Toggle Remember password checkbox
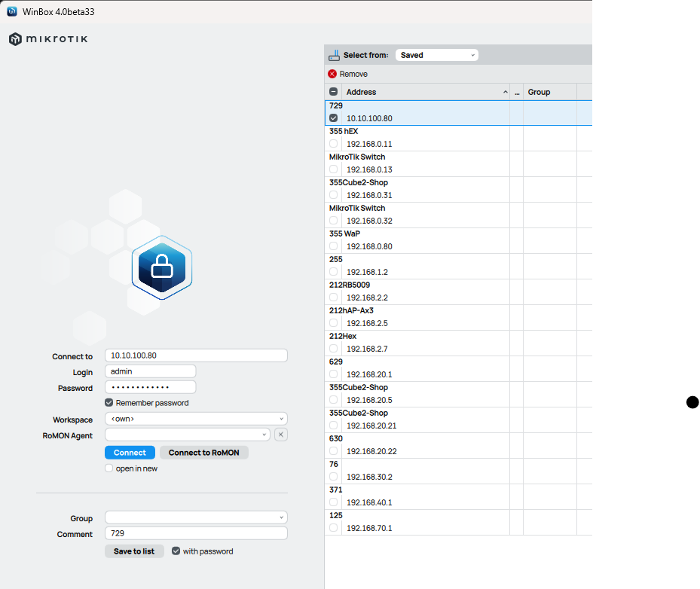The image size is (700, 589). point(109,402)
